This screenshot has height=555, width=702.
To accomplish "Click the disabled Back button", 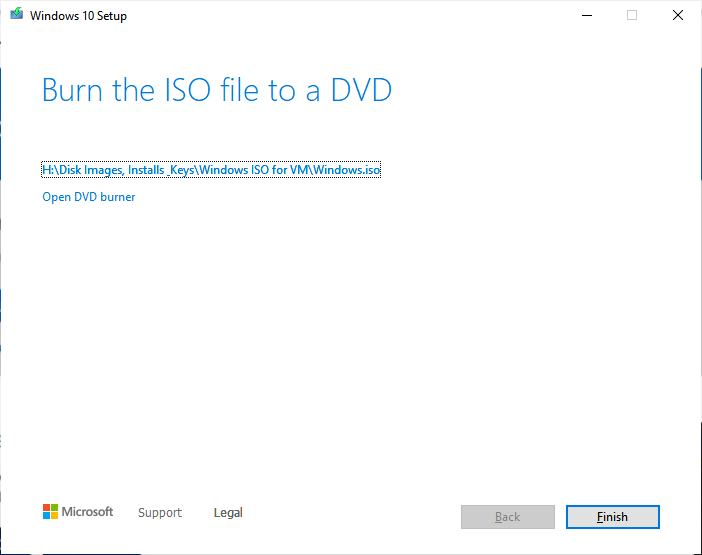I will click(x=507, y=517).
